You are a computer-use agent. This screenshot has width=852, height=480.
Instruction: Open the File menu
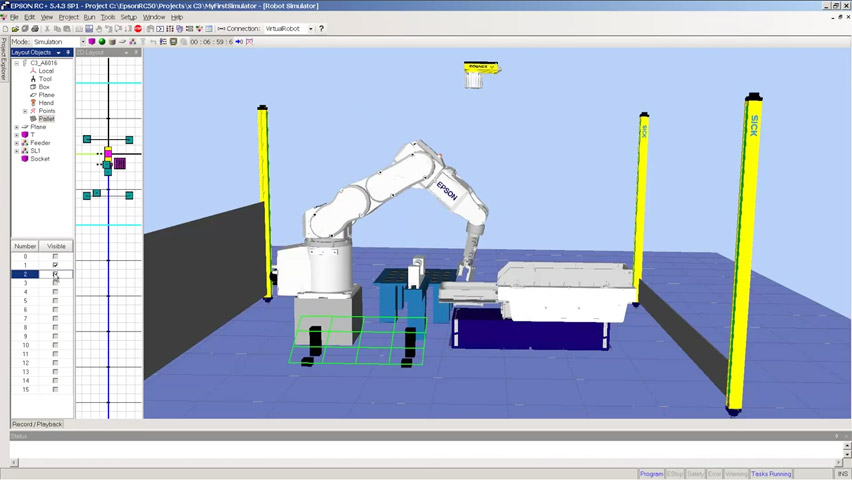point(14,17)
